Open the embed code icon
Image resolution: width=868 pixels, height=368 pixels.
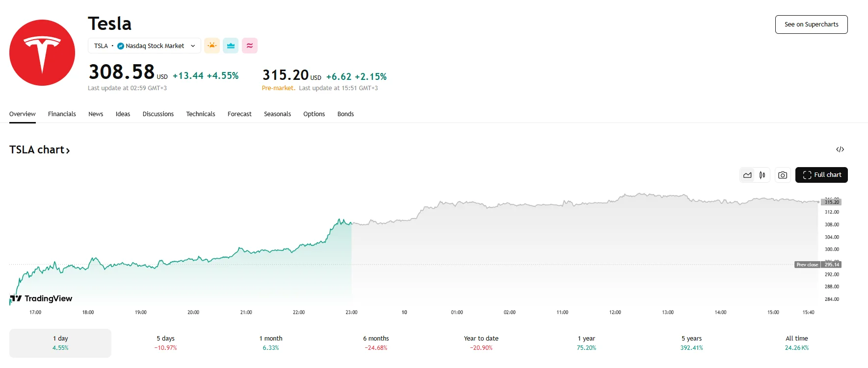coord(840,149)
